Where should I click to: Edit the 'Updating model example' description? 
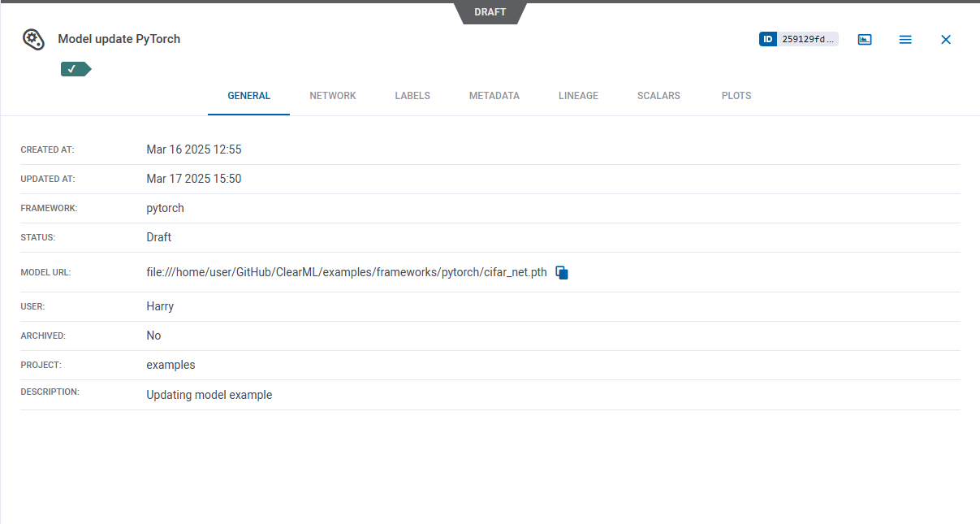pos(209,395)
